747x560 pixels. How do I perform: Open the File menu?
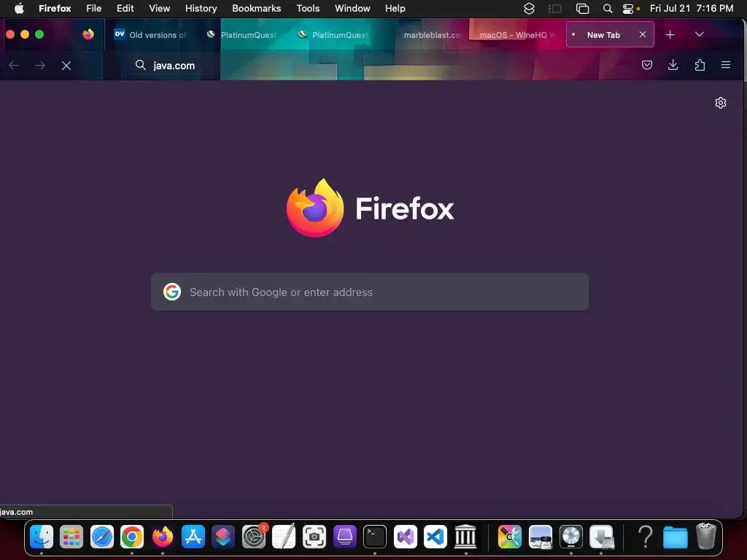coord(94,9)
